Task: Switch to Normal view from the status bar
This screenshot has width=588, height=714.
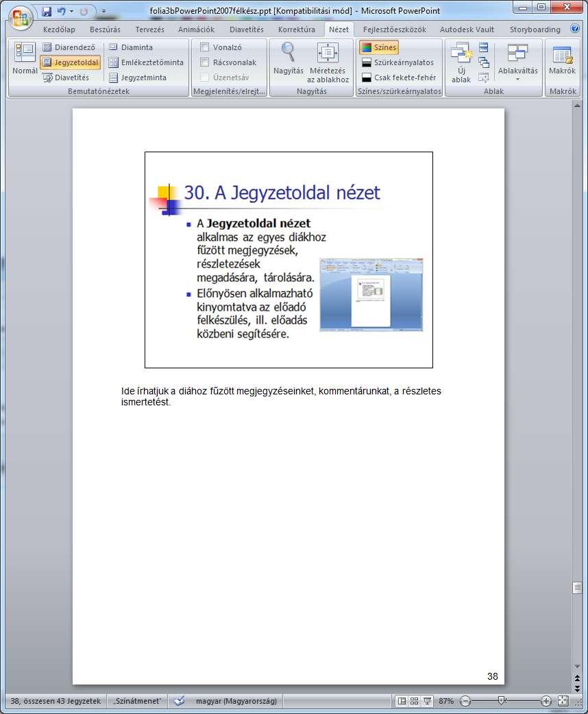Action: 402,701
